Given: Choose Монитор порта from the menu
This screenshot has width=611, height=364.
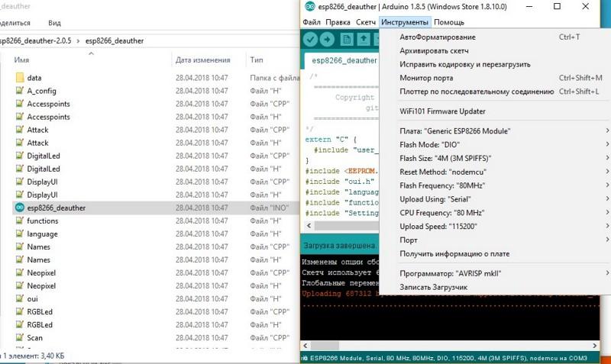Looking at the screenshot, I should pyautogui.click(x=426, y=78).
